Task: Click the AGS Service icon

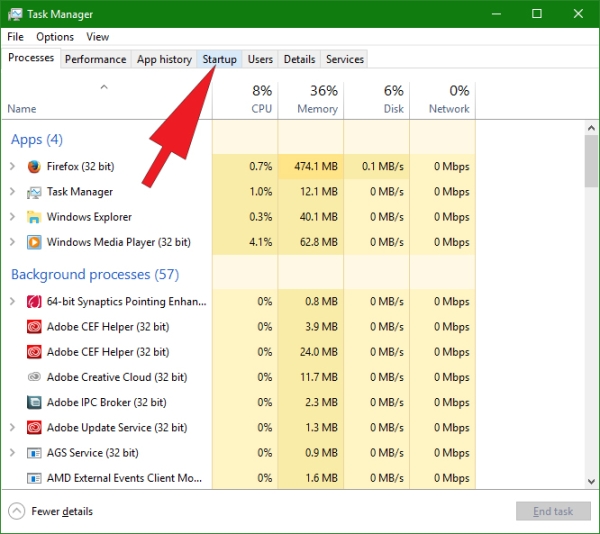Action: [x=34, y=453]
